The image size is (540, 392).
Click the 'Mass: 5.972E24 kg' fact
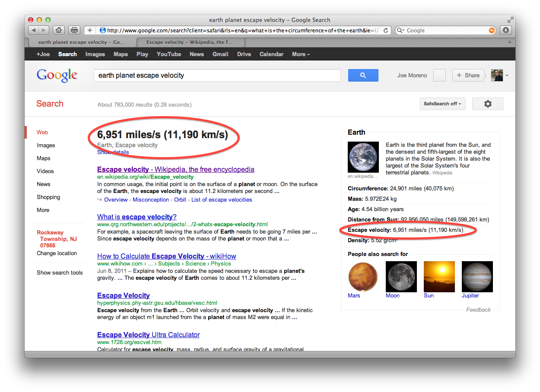(x=372, y=199)
